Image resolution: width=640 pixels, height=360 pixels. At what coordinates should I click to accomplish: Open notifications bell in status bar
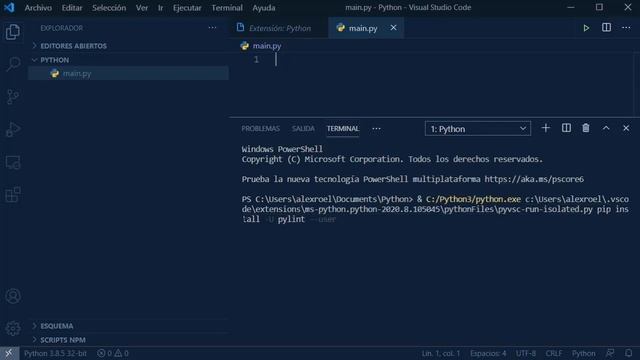pos(629,353)
